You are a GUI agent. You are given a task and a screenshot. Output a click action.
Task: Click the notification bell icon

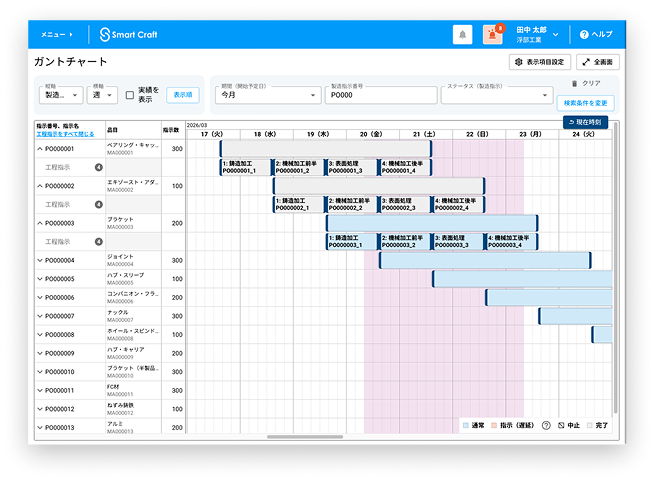click(x=462, y=35)
